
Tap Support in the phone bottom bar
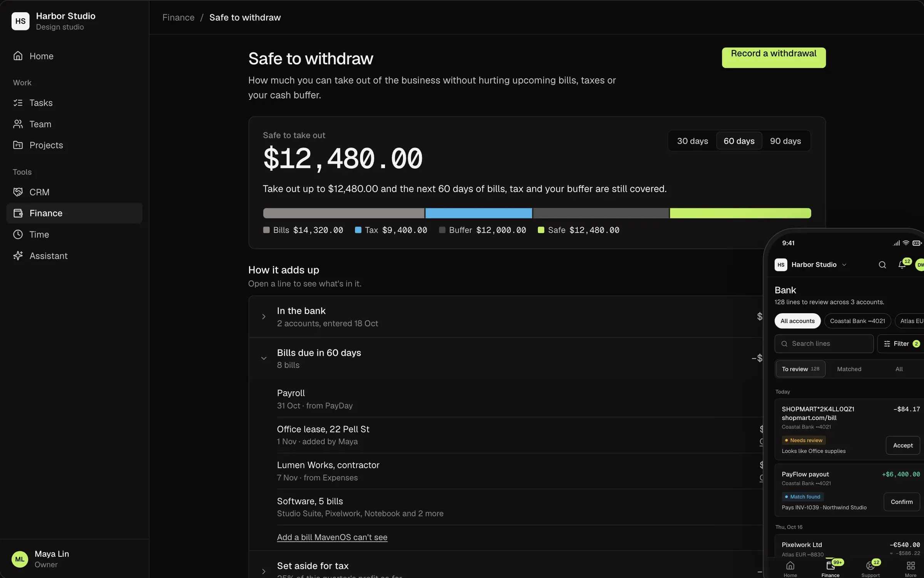870,569
